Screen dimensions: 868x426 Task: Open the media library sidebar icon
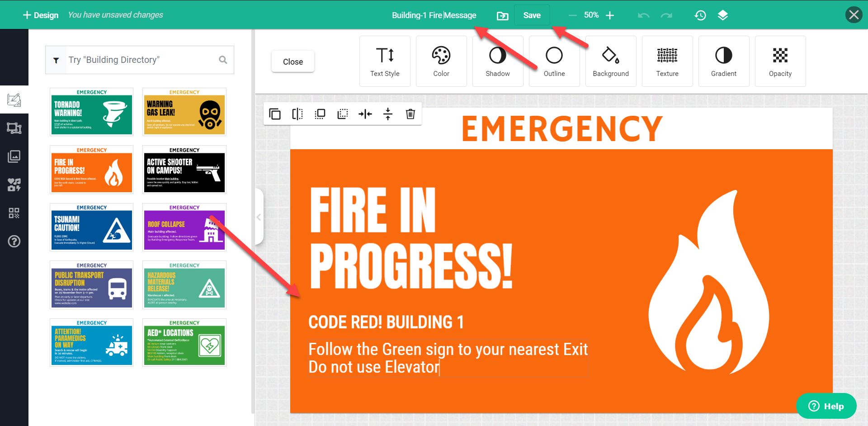[14, 185]
